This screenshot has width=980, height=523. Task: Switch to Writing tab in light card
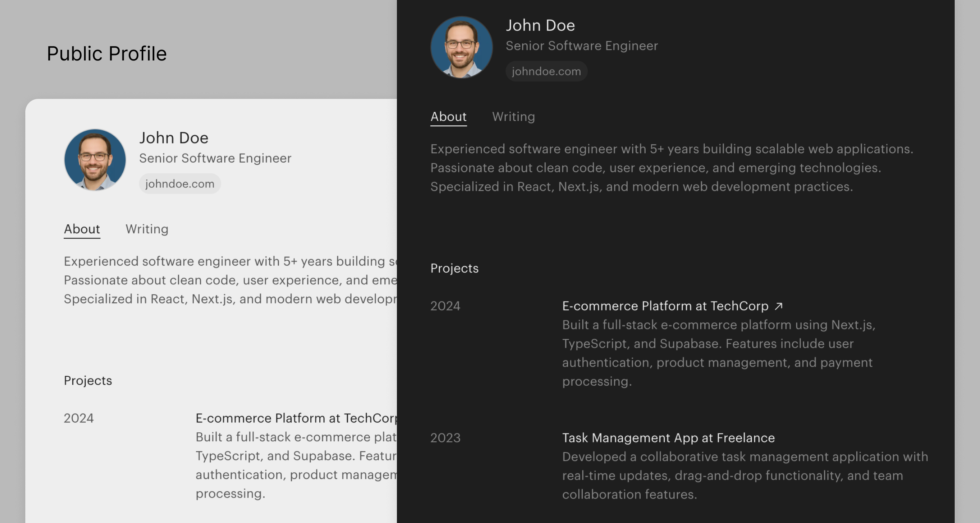coord(147,229)
